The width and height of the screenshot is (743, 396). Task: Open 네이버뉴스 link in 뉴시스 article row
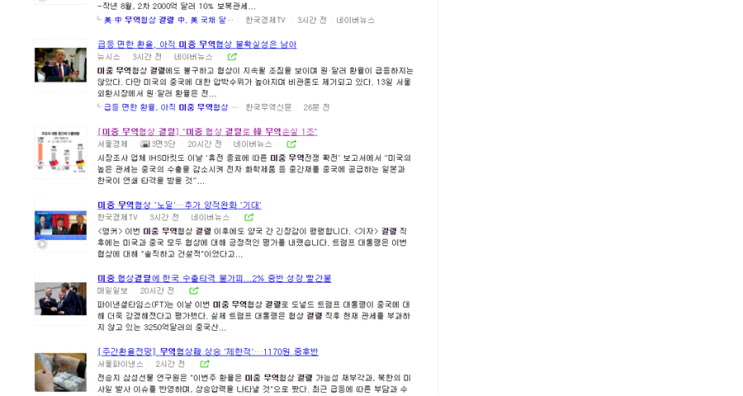tap(193, 57)
